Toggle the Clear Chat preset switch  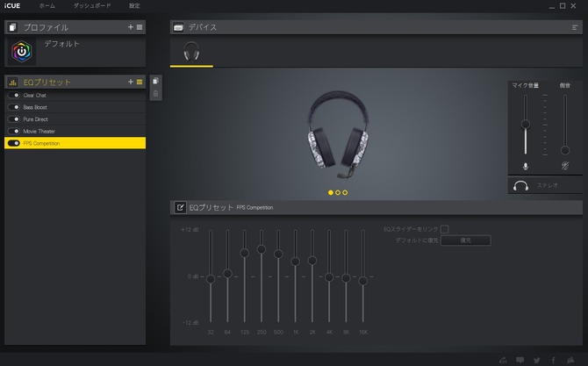(14, 96)
